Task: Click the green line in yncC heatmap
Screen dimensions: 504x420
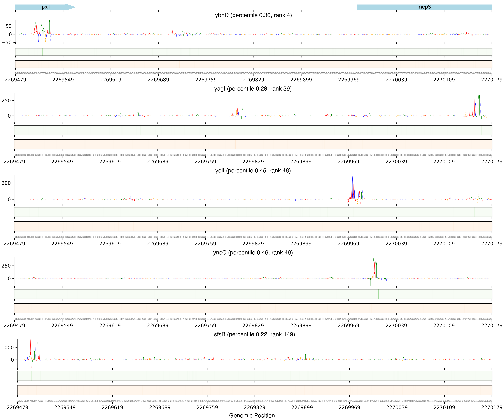Action: pyautogui.click(x=378, y=294)
